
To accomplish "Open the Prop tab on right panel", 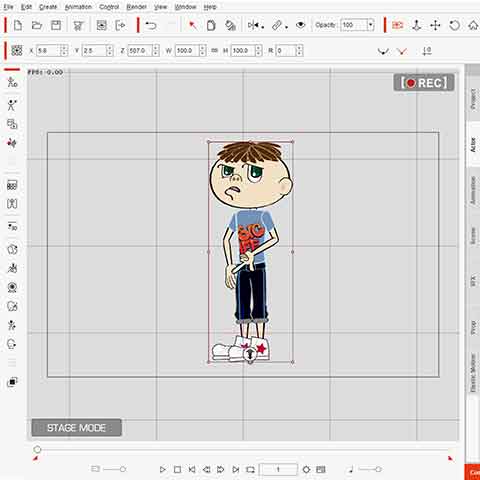I will click(473, 328).
